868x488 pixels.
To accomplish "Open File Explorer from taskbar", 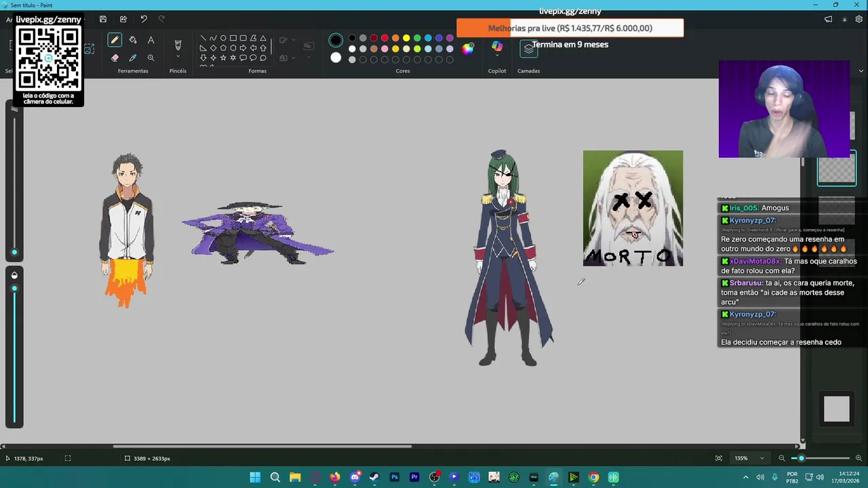I will pos(295,477).
